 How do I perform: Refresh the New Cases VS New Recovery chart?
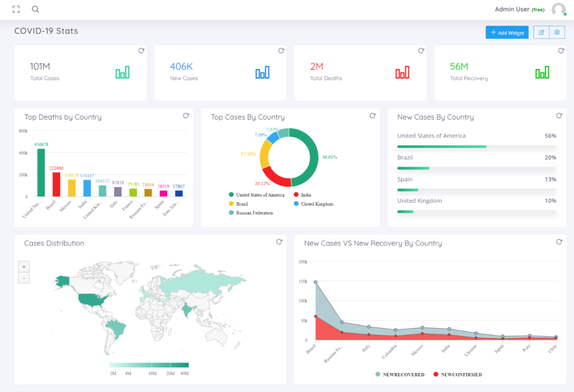click(x=559, y=242)
